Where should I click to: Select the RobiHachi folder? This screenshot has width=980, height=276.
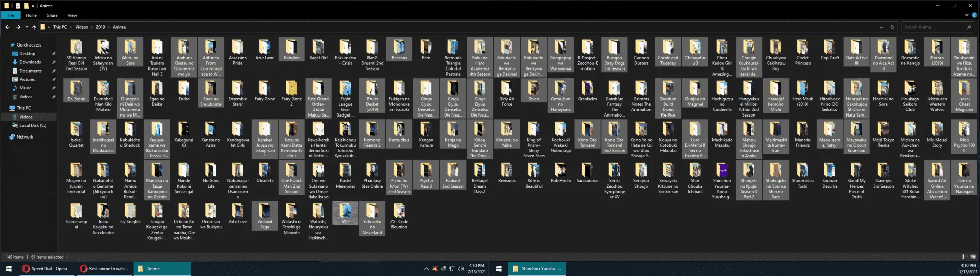pos(560,173)
